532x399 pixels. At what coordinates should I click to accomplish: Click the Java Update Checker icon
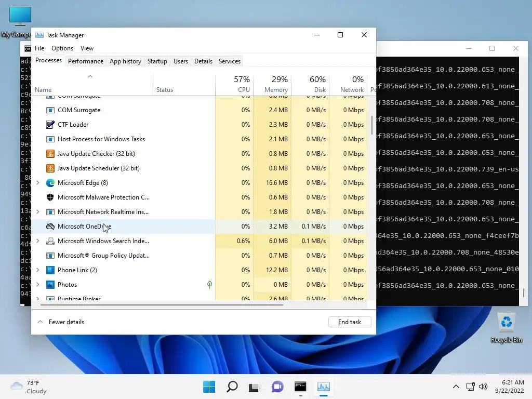[x=50, y=154]
